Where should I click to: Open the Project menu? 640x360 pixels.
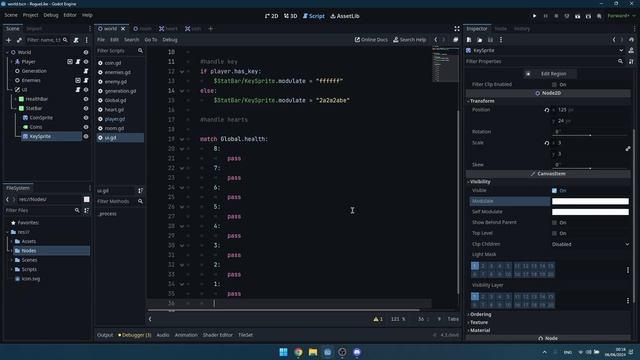pos(30,15)
